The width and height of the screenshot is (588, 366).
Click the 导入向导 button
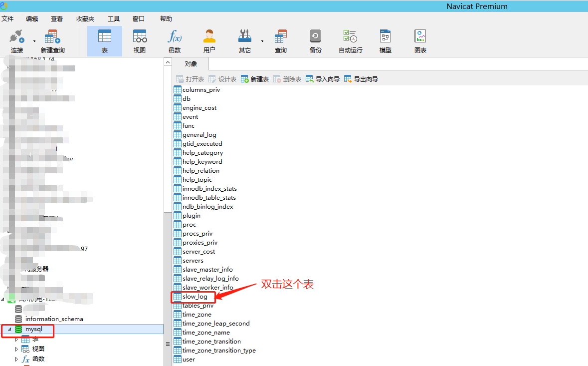pyautogui.click(x=323, y=79)
